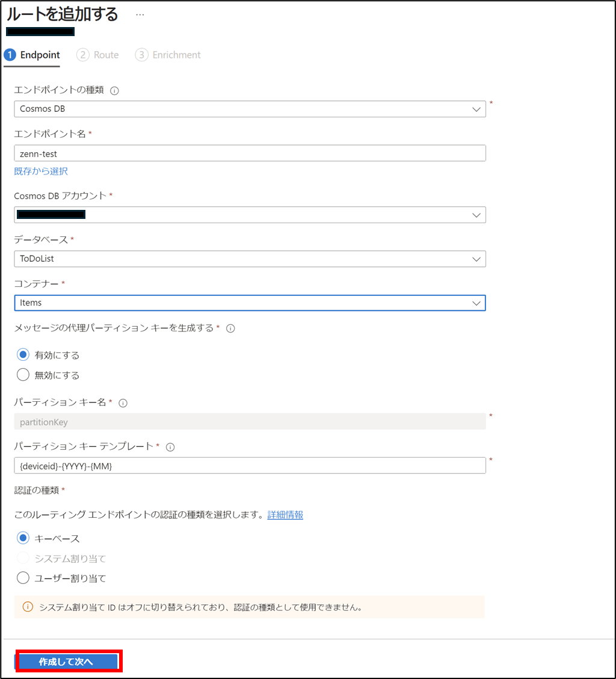Open the ToDoList database dropdown

250,259
